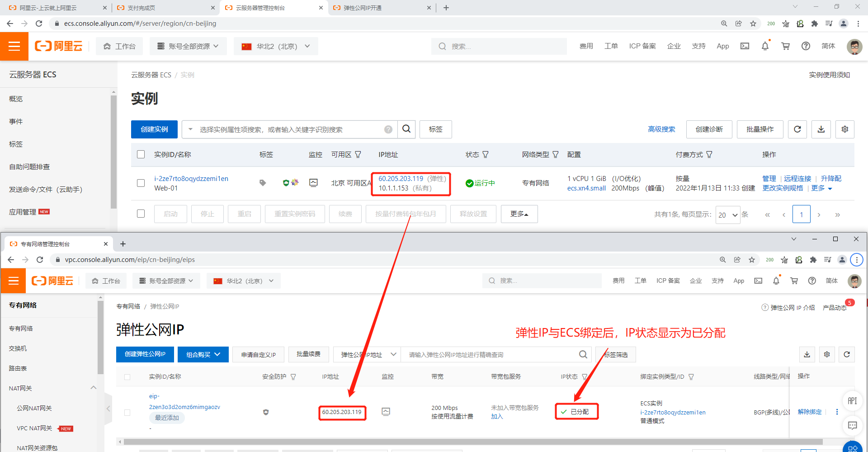This screenshot has height=452, width=868.
Task: Export the ECS instance list with download icon
Action: pos(821,129)
